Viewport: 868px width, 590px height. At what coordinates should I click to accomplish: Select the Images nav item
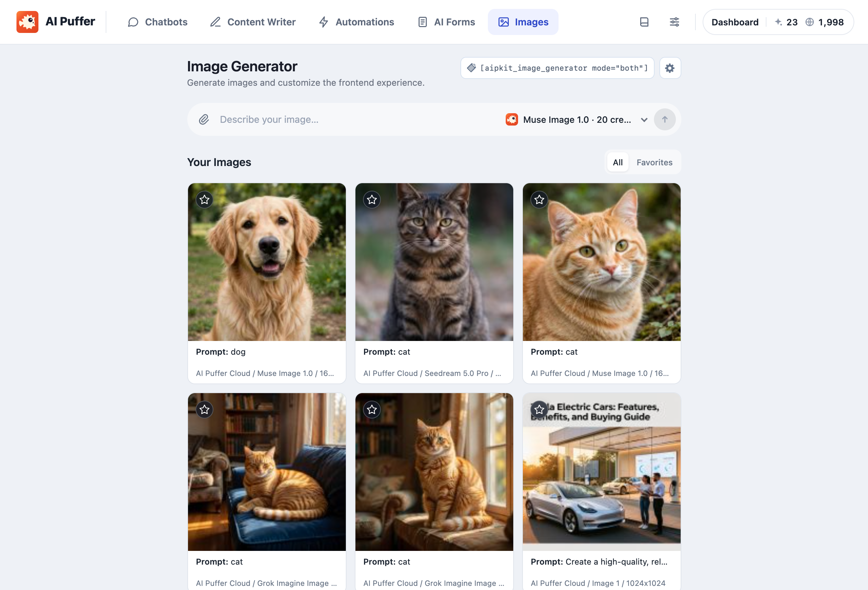coord(523,22)
